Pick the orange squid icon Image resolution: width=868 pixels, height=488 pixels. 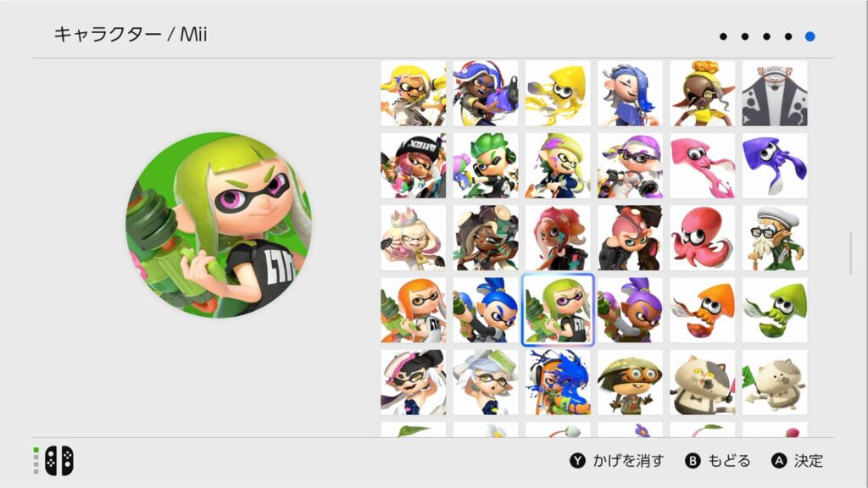pyautogui.click(x=702, y=310)
